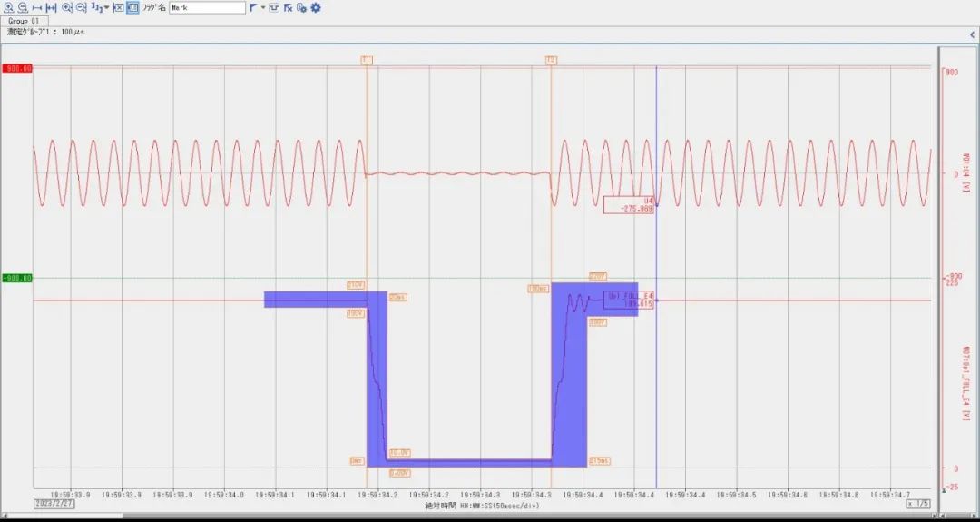The width and height of the screenshot is (980, 522).
Task: Open the settings gear icon
Action: (x=316, y=7)
